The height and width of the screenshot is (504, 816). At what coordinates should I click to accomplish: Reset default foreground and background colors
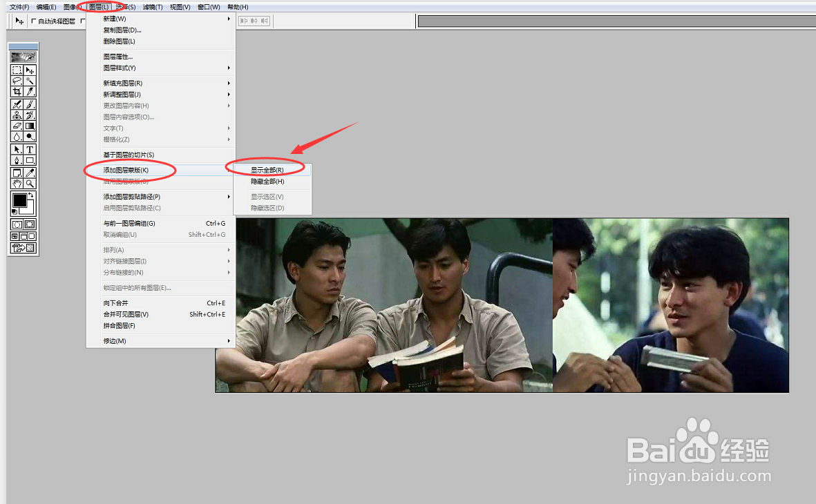point(15,211)
